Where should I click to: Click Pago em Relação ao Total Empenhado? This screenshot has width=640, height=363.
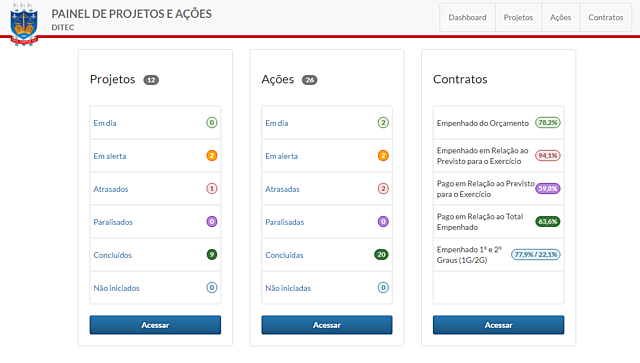click(480, 222)
